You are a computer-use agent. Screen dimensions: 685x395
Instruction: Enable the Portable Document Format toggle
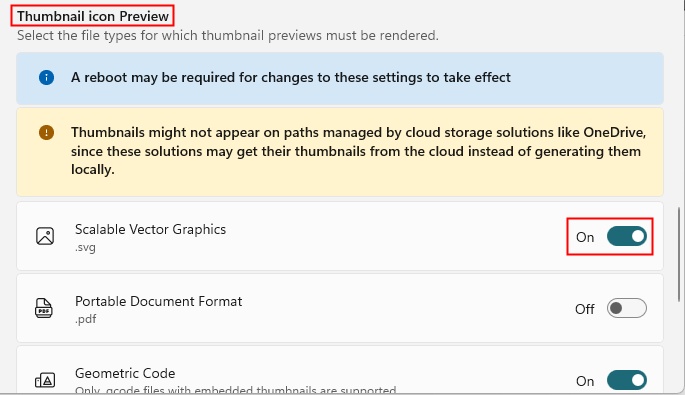626,308
